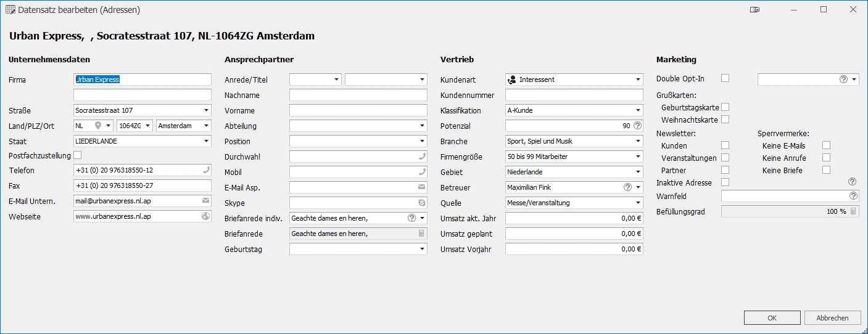Image resolution: width=868 pixels, height=334 pixels.
Task: Toggle the Weihnachtskarte checkbox
Action: pos(725,120)
